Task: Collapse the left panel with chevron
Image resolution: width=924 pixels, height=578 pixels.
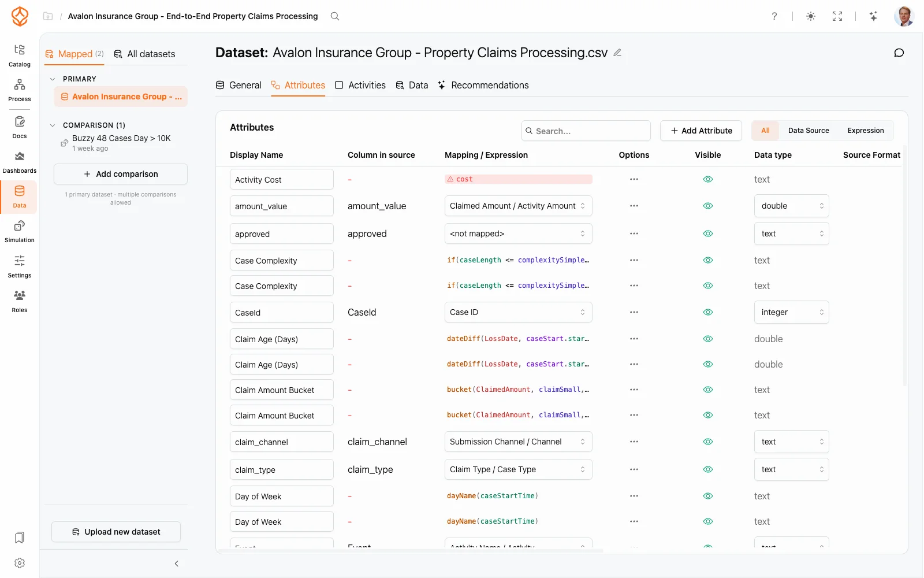Action: click(177, 564)
